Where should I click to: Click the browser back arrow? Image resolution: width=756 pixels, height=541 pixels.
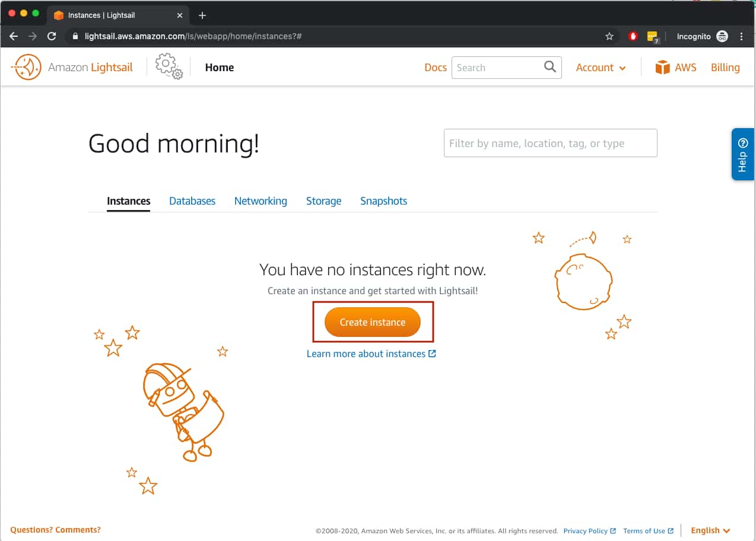coord(14,36)
